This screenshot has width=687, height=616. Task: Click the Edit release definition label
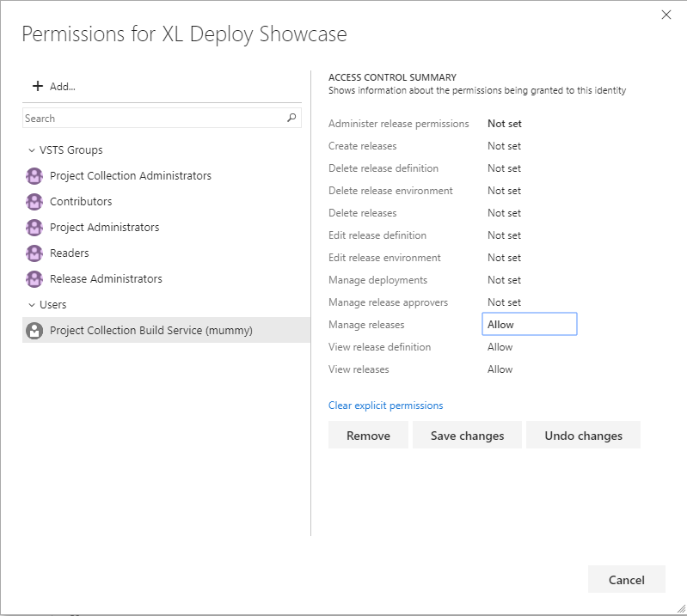377,235
